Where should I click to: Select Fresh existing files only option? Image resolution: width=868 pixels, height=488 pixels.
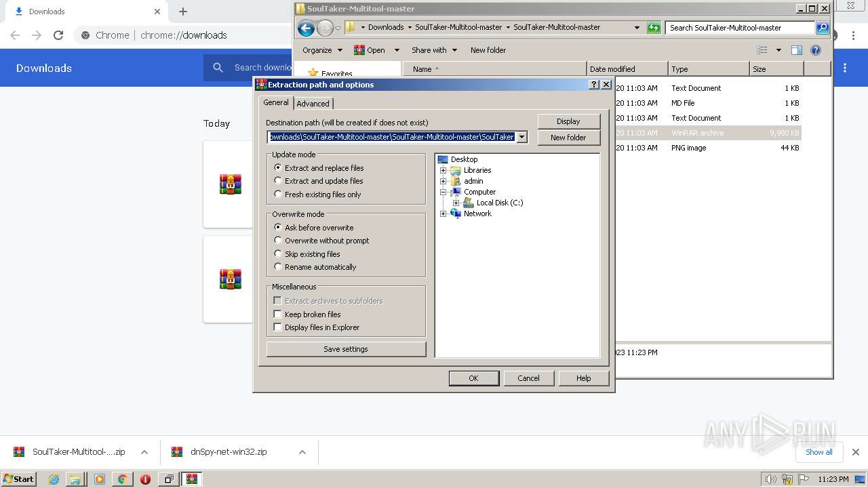click(x=317, y=195)
